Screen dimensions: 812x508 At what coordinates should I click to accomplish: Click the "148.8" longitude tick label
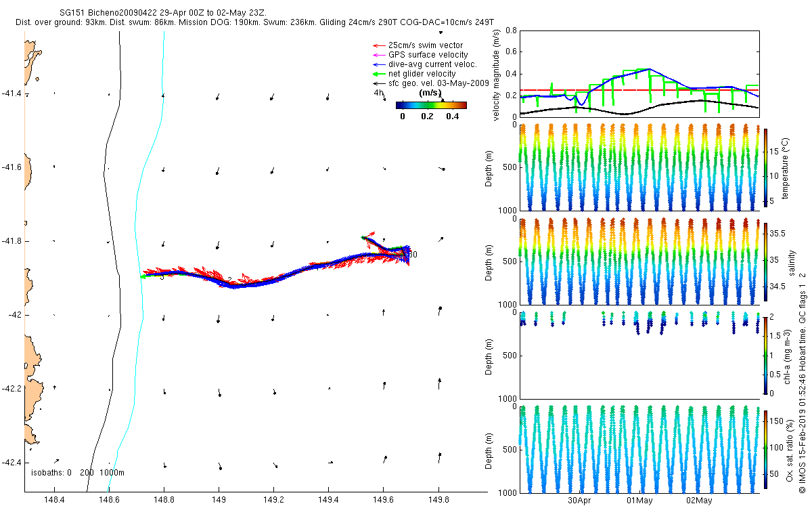[x=164, y=501]
